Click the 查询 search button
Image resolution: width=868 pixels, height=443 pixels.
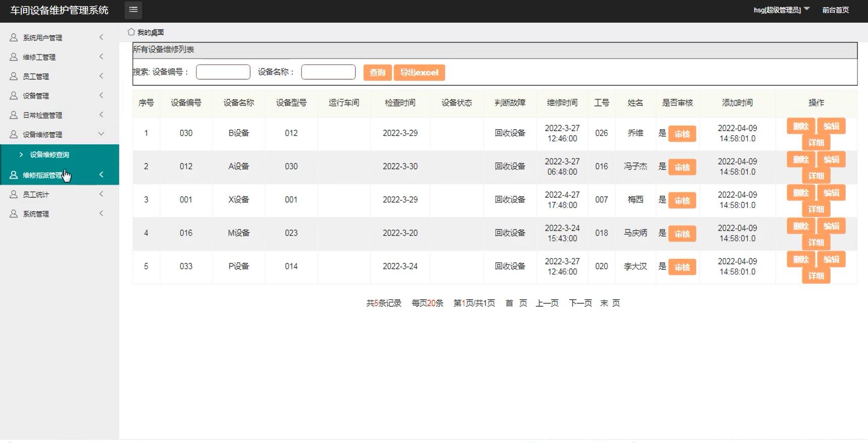pyautogui.click(x=377, y=73)
